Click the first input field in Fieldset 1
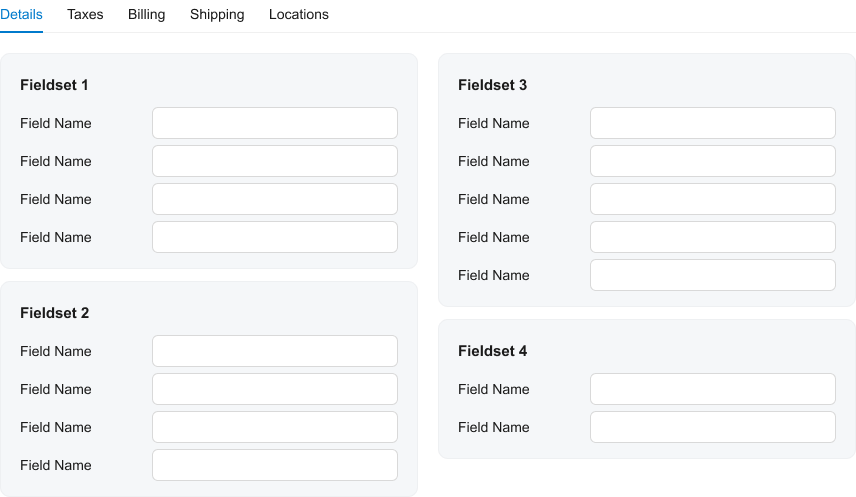Screen dimensions: 856x497 coord(275,123)
